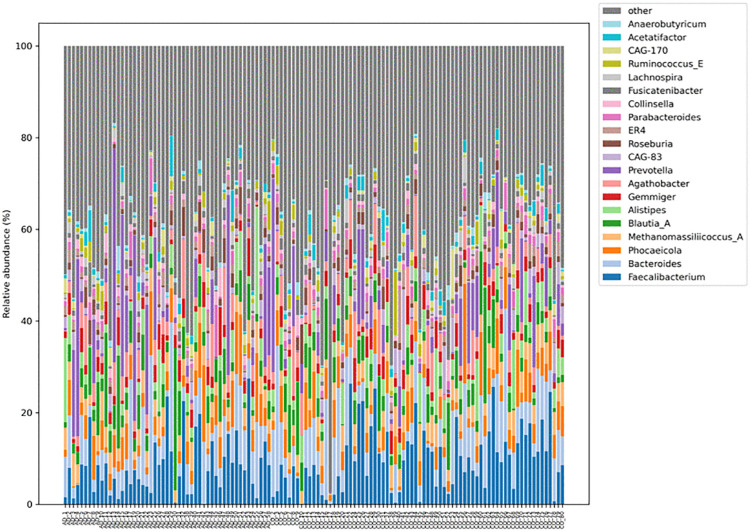Click the y-axis tick label 100
Screen dimensions: 751x532
tap(25, 46)
